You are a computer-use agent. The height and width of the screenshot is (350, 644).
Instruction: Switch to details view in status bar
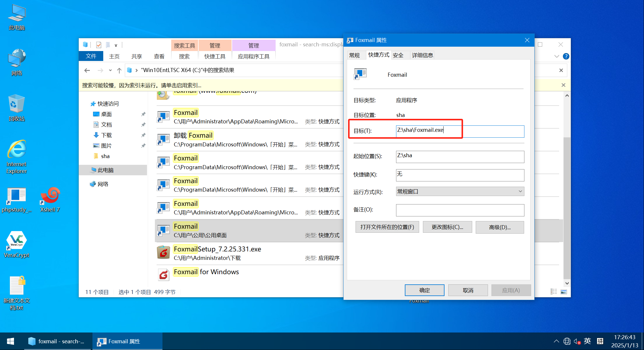(554, 292)
